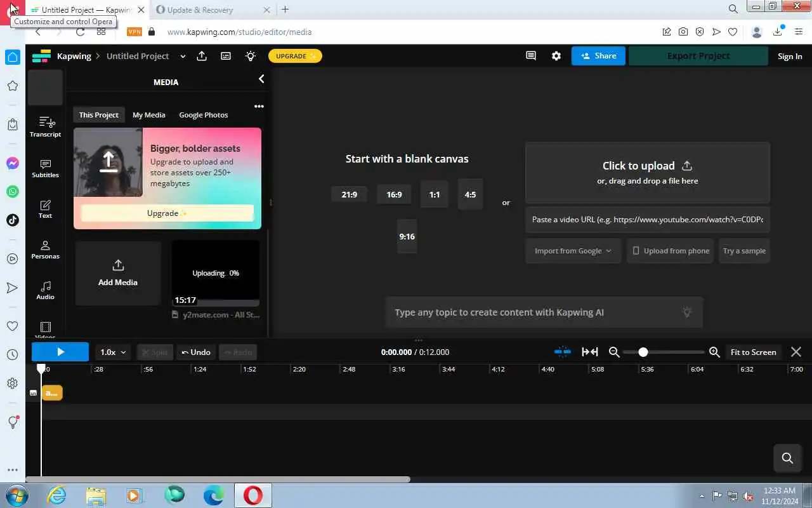The height and width of the screenshot is (508, 812).
Task: Click the 2:20 mark on timeline ruler
Action: point(299,369)
